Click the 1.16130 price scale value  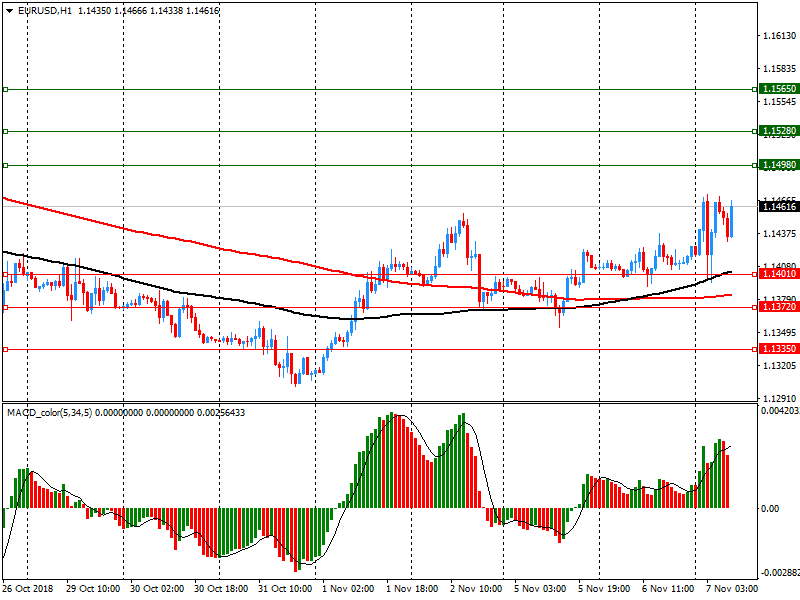pos(777,36)
